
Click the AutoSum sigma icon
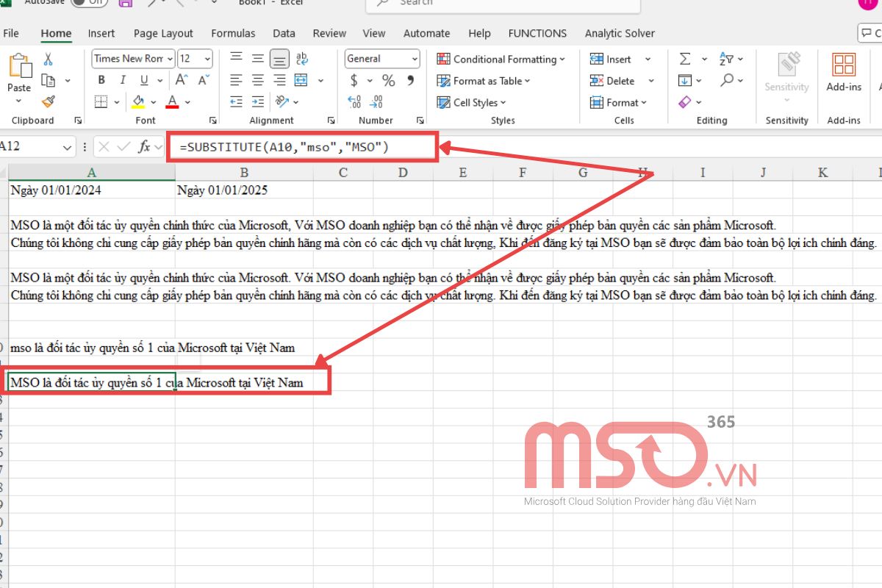[685, 59]
